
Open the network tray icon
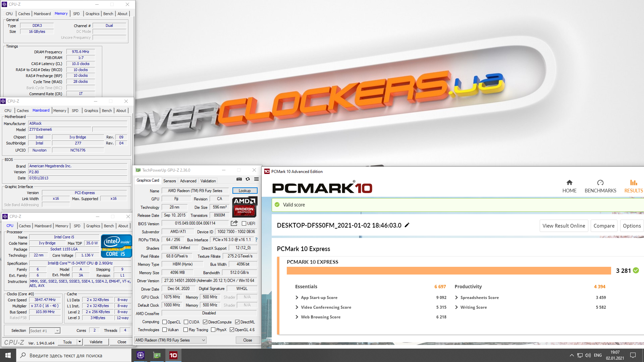coord(580,355)
